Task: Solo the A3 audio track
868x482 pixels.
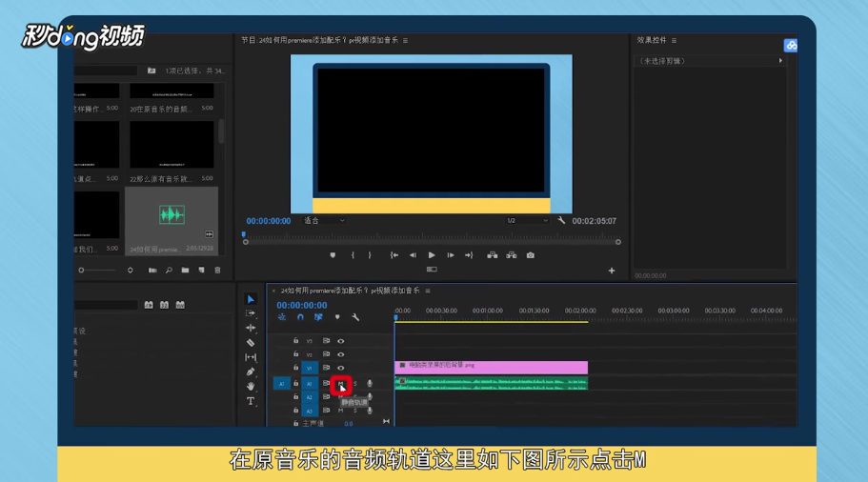Action: [x=355, y=411]
